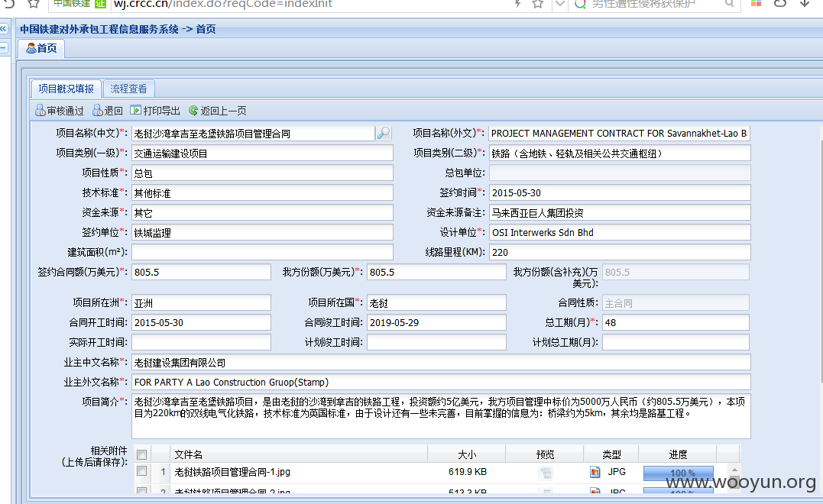Select the 首页 tab

click(41, 48)
